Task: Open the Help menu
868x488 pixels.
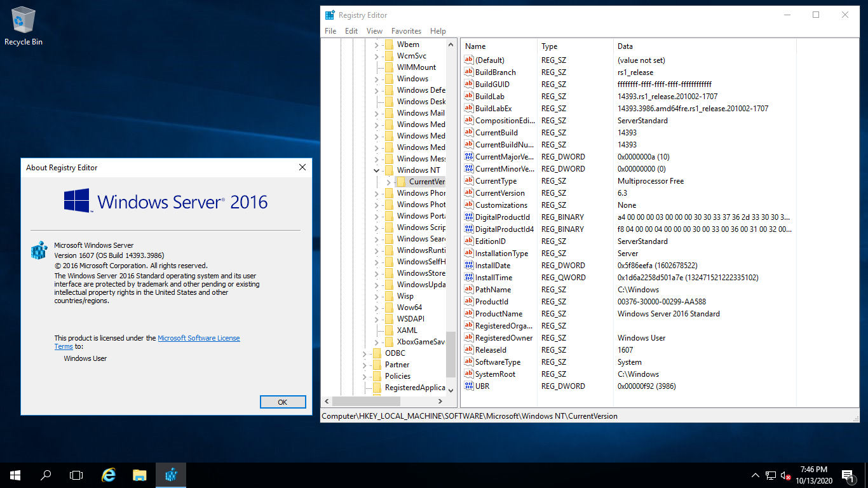Action: (438, 31)
